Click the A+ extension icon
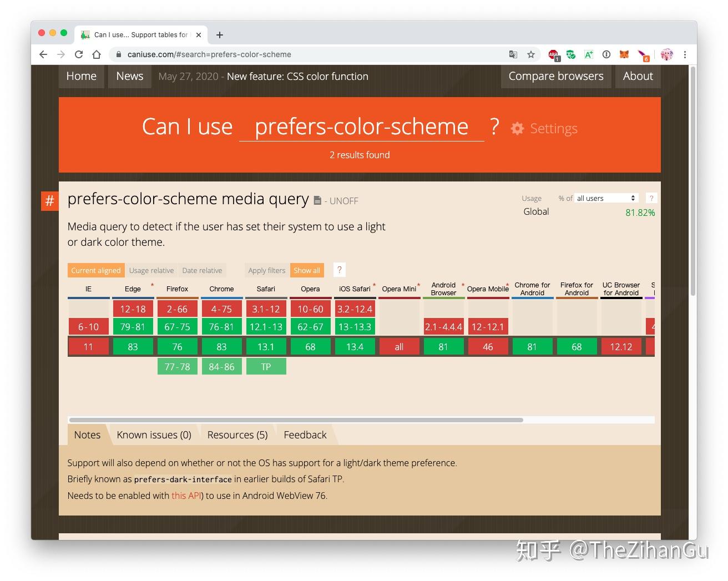Image resolution: width=728 pixels, height=581 pixels. 589,54
